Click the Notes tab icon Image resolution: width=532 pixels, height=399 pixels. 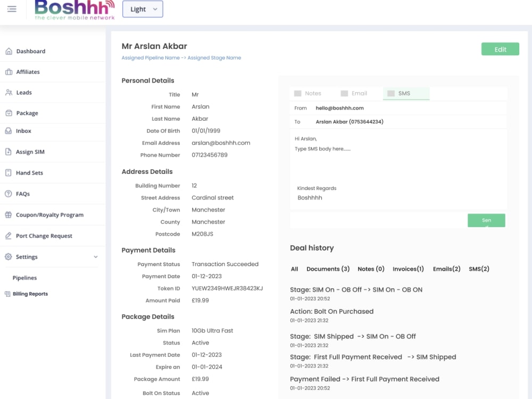pyautogui.click(x=298, y=93)
